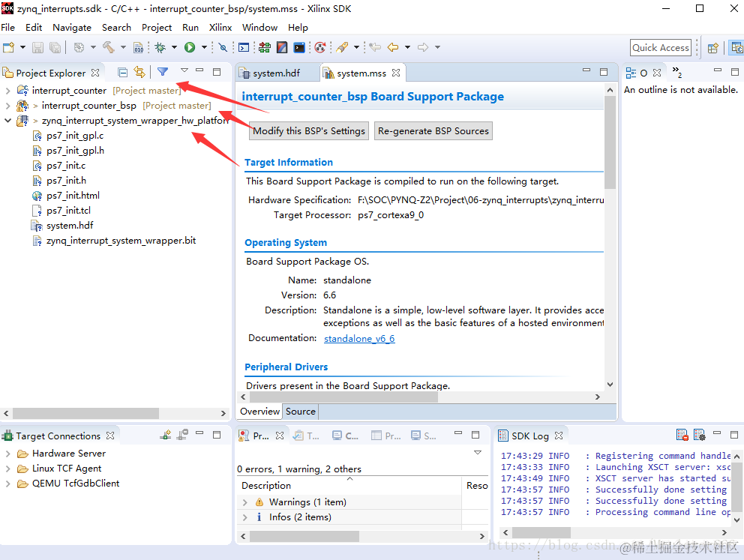Screen dimensions: 744x560
Task: Maximize the editor area panel
Action: [x=604, y=72]
